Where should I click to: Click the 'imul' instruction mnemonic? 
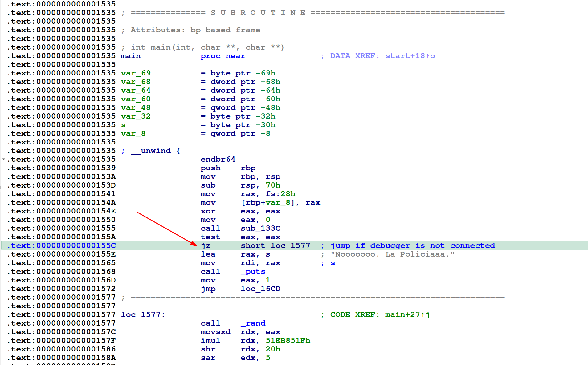(x=210, y=340)
